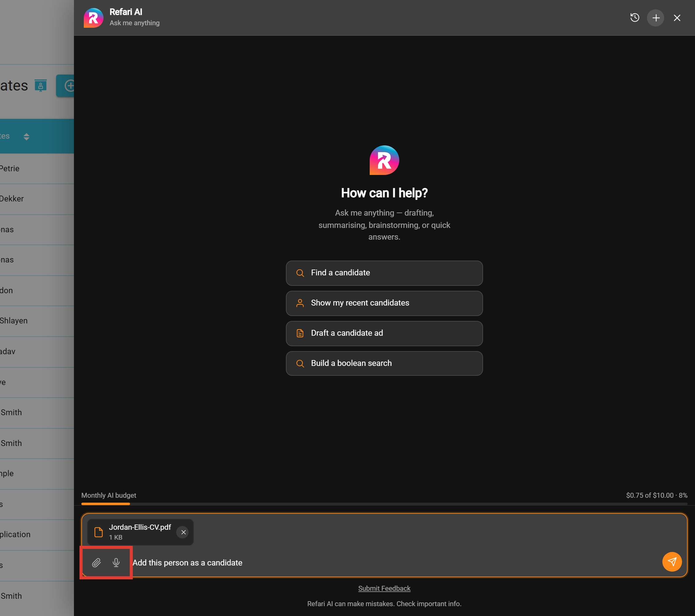Open chat history clock icon

tap(635, 18)
